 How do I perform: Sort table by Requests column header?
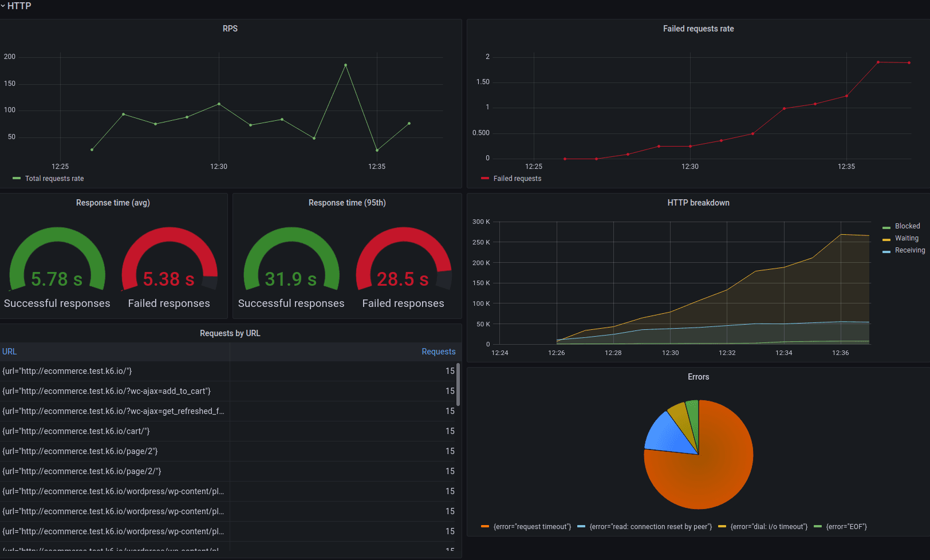439,352
